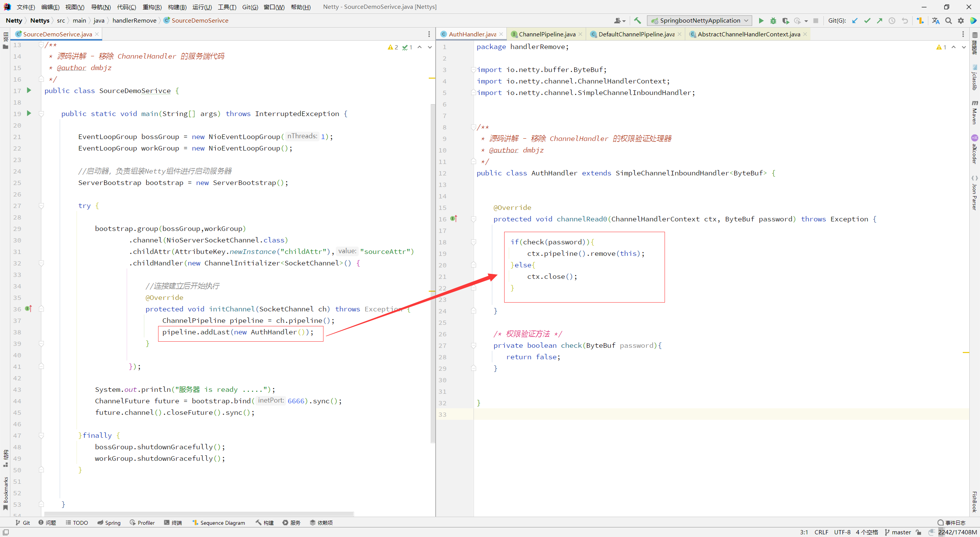Screen dimensions: 980x537
Task: Open the Spring tool window
Action: coord(109,523)
